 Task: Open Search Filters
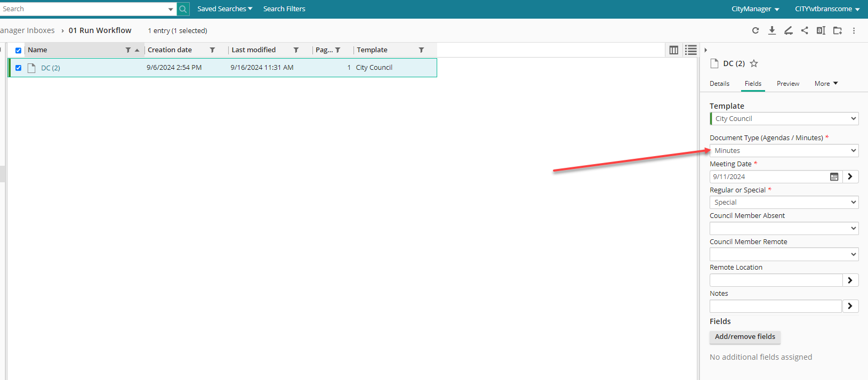pos(284,9)
